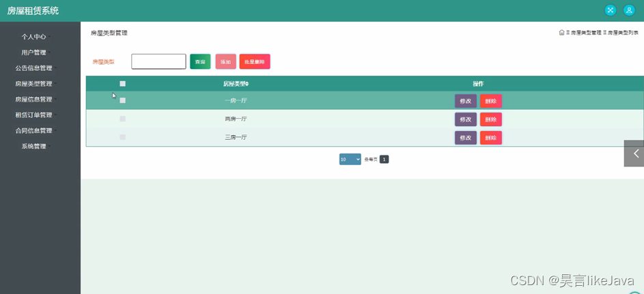Click 修改 for 一房一厅 row
This screenshot has width=644, height=294.
(x=465, y=101)
